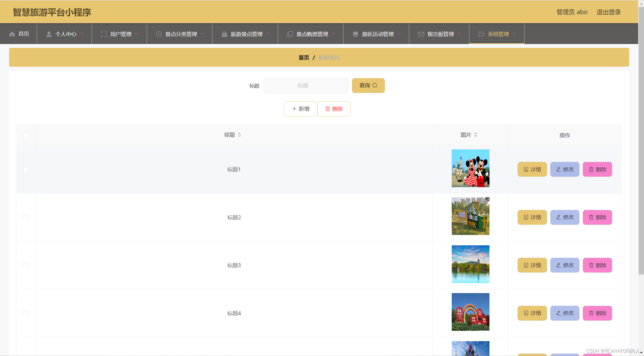Open the park sign thumbnail in 标题2 row
Screen dimensions: 644x356
pyautogui.click(x=470, y=216)
